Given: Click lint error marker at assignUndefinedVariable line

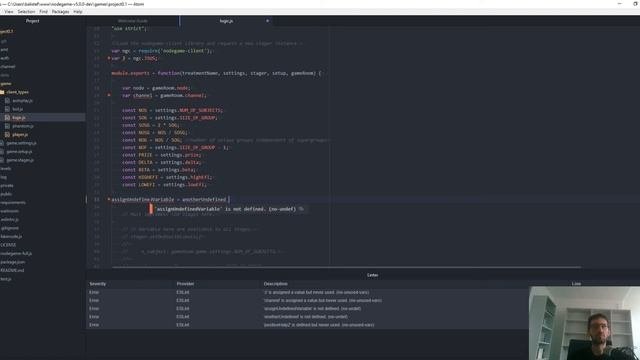Looking at the screenshot, I should point(109,200).
